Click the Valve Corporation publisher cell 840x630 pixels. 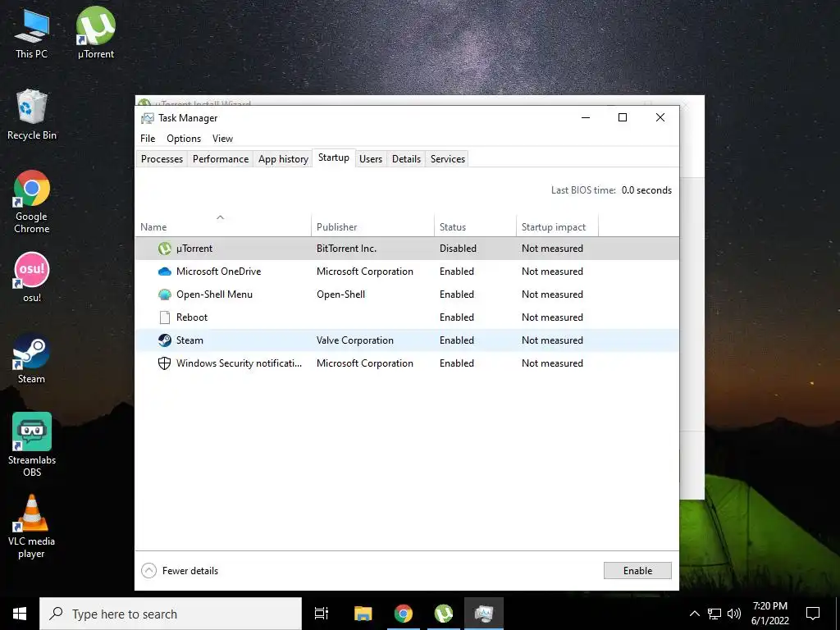[355, 340]
